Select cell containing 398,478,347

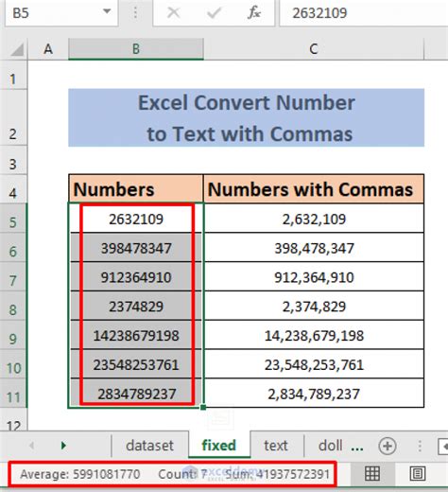click(x=314, y=248)
